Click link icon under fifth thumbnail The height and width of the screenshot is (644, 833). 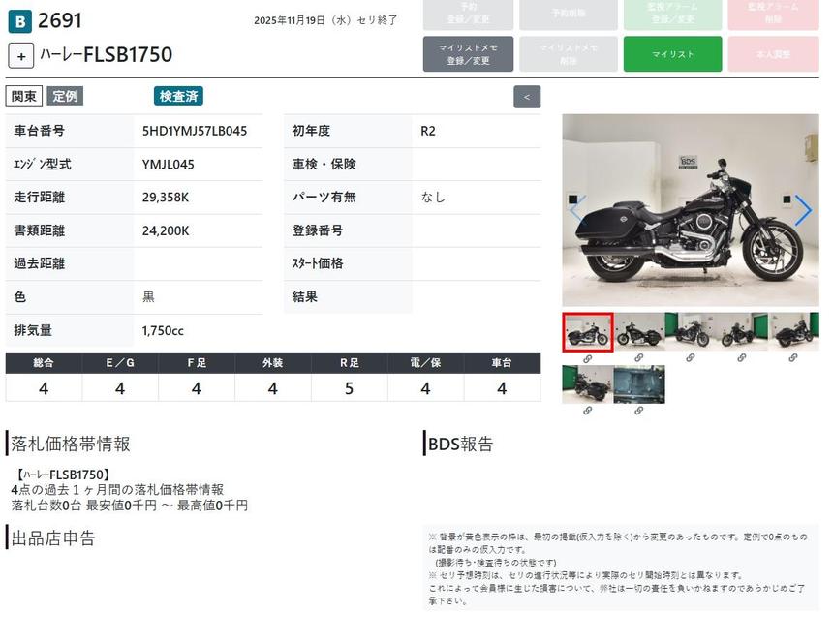coord(793,358)
